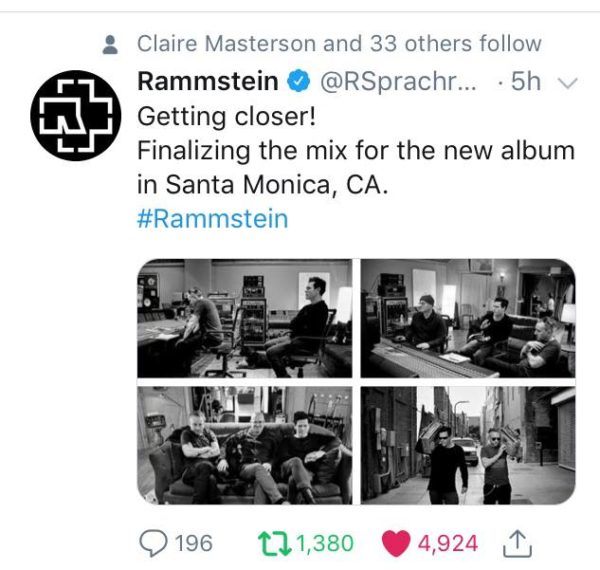
Task: Tap the blue verified badge
Action: (x=298, y=81)
